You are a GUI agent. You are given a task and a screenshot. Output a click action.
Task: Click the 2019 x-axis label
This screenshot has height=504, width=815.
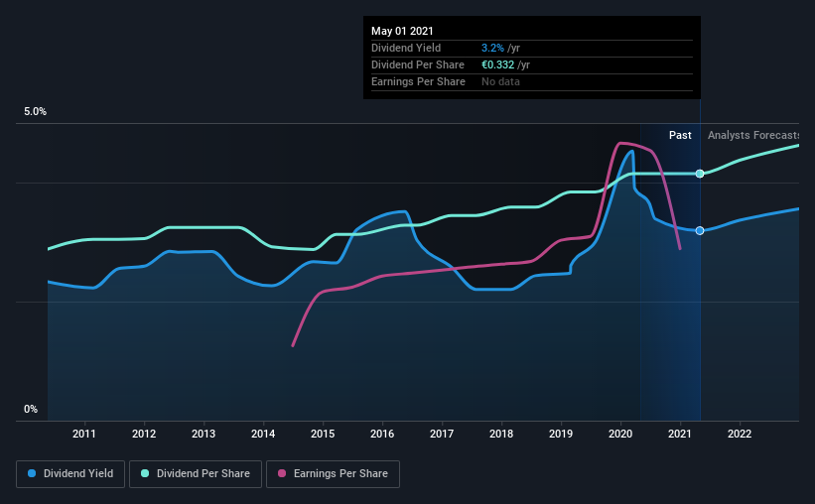coord(561,434)
